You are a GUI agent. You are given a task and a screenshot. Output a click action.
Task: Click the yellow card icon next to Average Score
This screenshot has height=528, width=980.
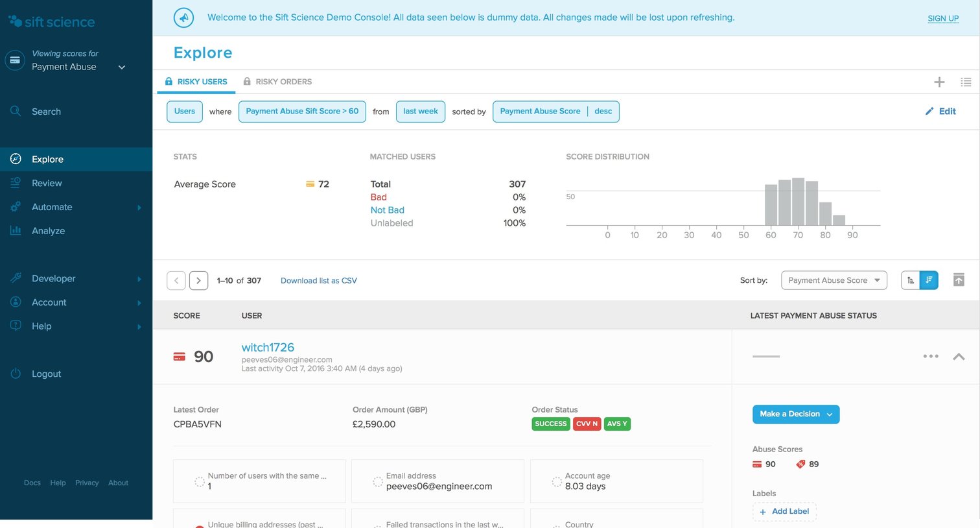[310, 184]
